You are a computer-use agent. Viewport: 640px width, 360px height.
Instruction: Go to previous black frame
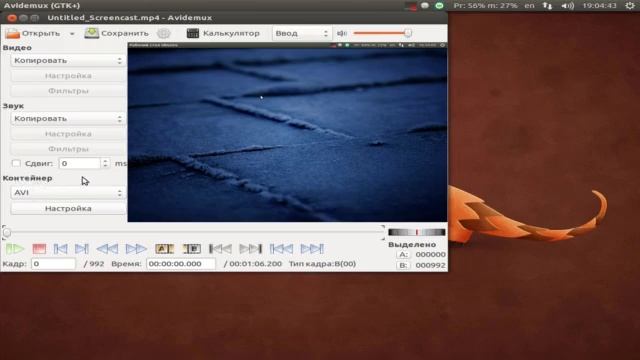[x=220, y=249]
